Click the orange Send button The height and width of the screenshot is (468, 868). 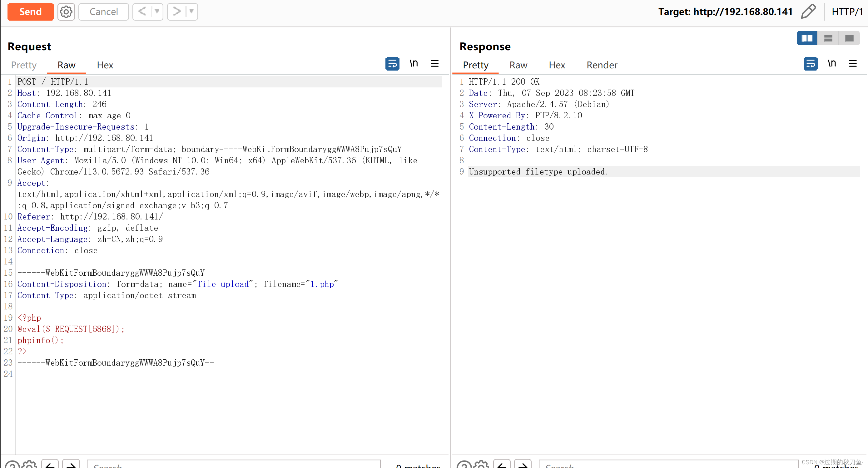point(30,12)
